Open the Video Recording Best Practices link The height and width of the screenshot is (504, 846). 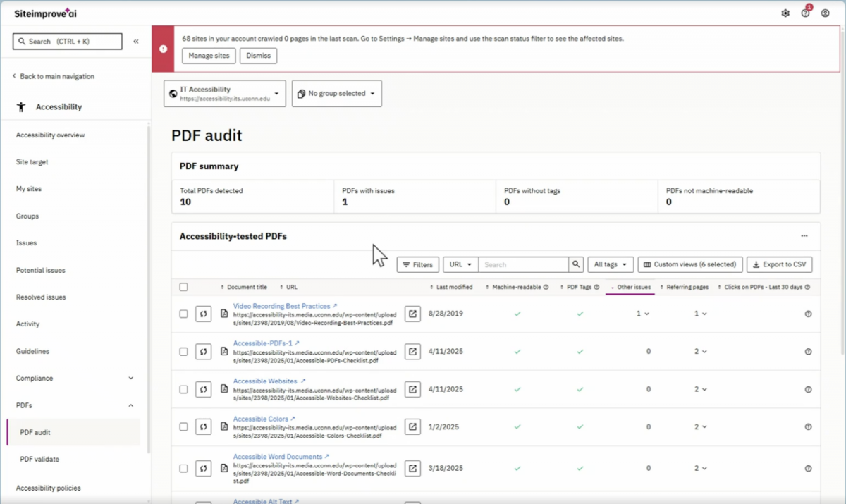(x=285, y=306)
